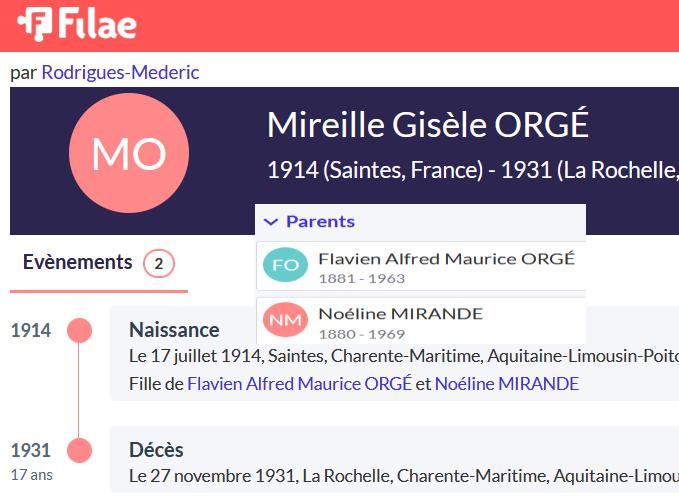Image resolution: width=679 pixels, height=496 pixels.
Task: Click the Filae logo in header
Action: pyautogui.click(x=77, y=24)
